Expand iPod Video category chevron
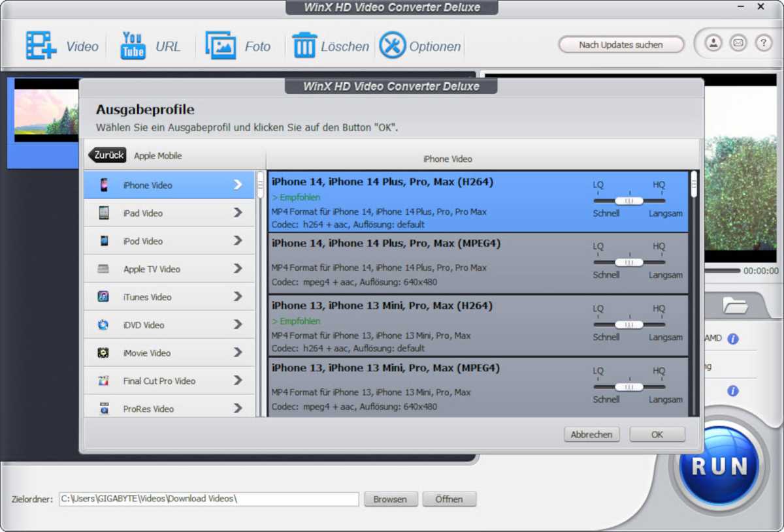The image size is (784, 532). pos(238,241)
